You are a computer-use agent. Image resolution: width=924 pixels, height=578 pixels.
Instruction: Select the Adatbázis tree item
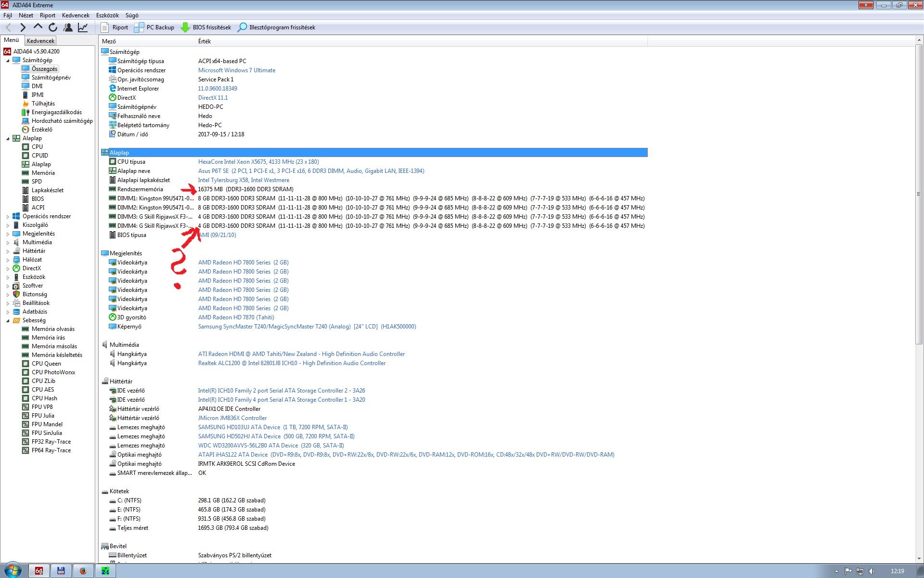click(35, 312)
